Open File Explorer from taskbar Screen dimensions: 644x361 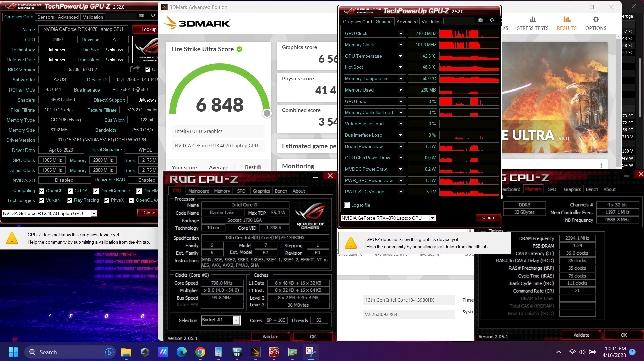coord(126,352)
